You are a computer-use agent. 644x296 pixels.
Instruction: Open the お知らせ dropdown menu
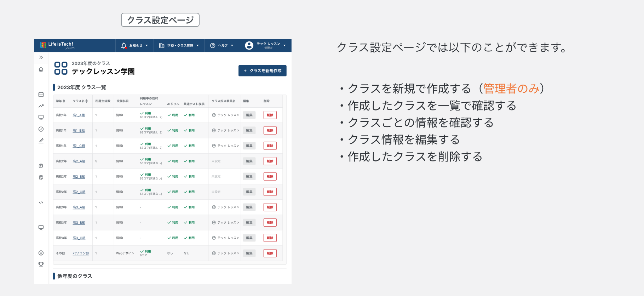(134, 46)
